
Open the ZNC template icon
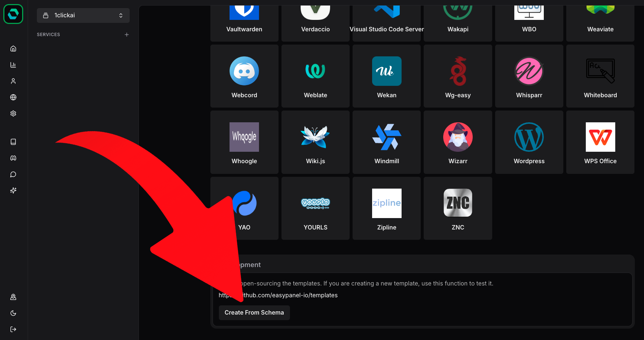tap(458, 203)
